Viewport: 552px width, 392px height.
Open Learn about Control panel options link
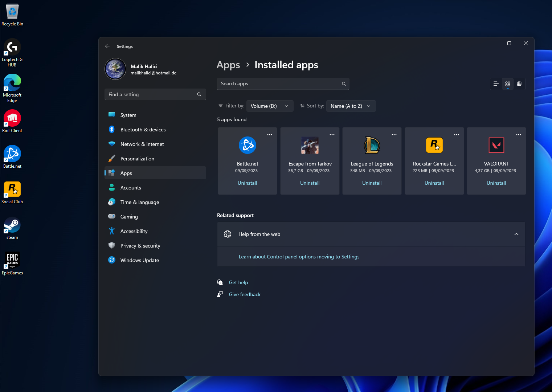(299, 257)
